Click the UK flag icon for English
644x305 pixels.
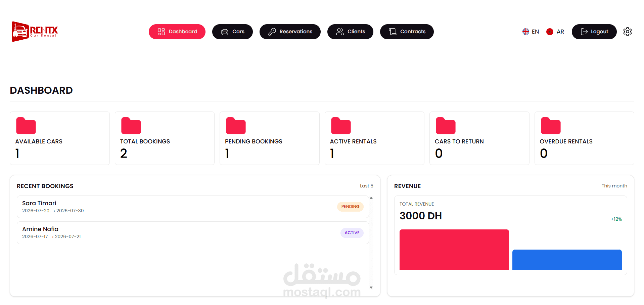point(526,32)
